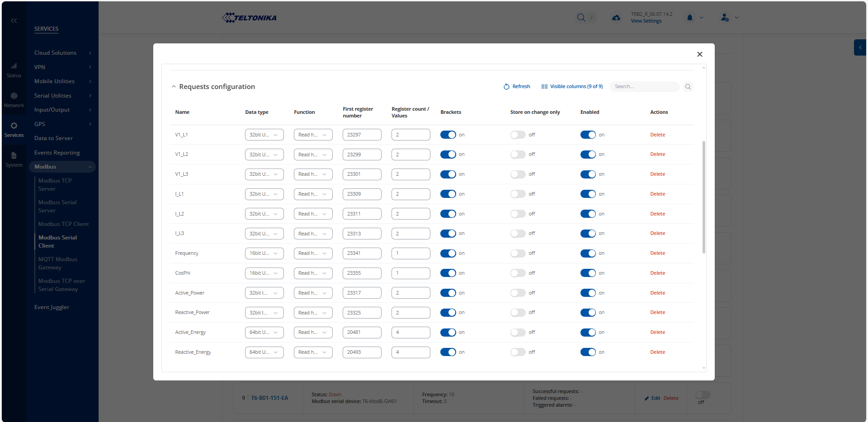Enable Store on change only for Frequency
The height and width of the screenshot is (422, 868).
(x=518, y=253)
